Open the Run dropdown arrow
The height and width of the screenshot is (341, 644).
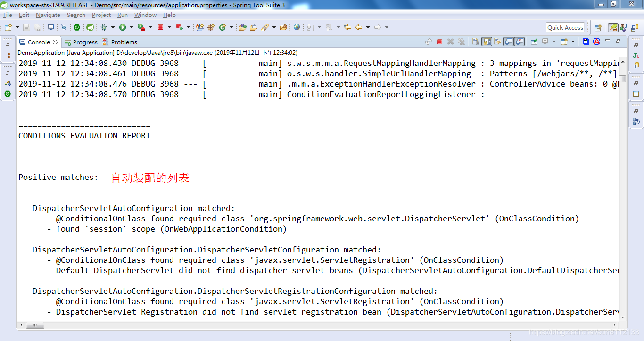131,27
